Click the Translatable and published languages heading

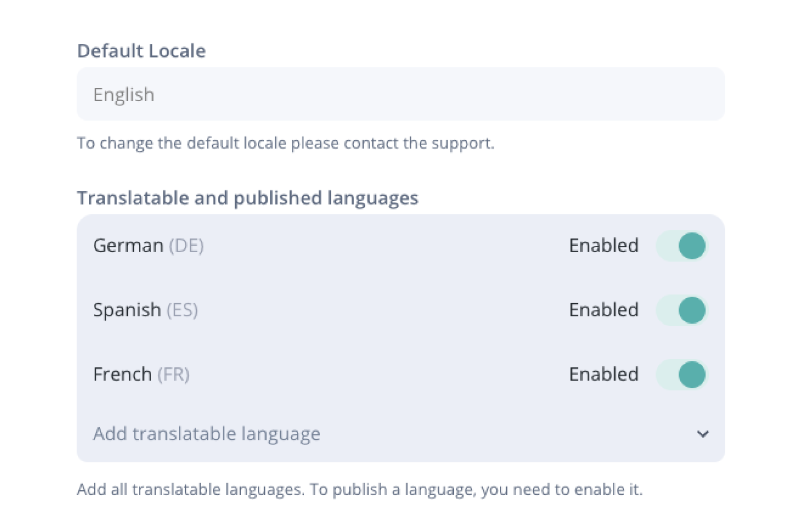(247, 197)
